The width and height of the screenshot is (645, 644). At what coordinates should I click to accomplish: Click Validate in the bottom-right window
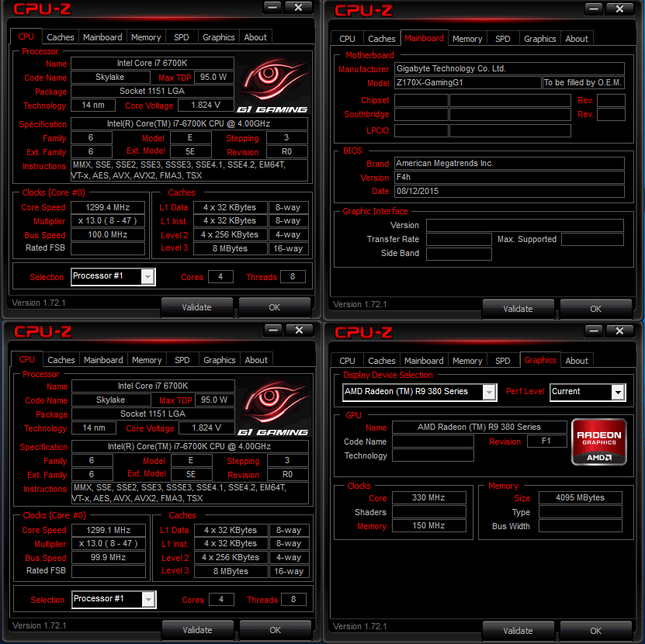tap(518, 631)
